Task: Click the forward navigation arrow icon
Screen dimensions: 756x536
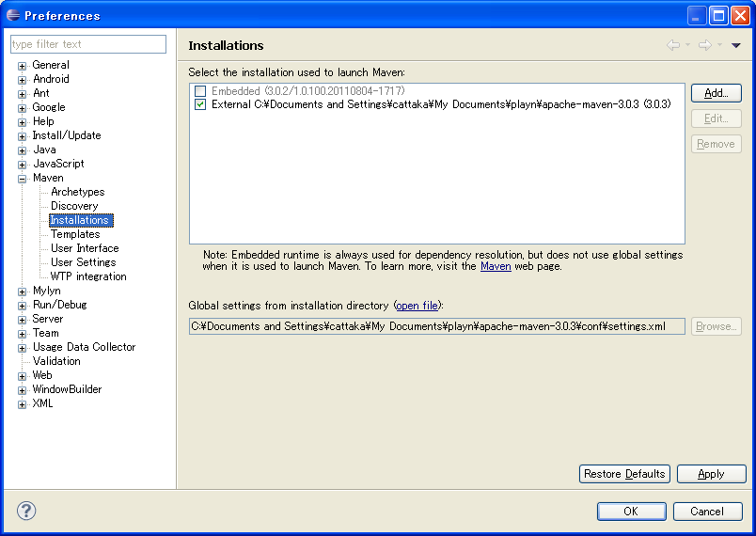Action: coord(705,45)
